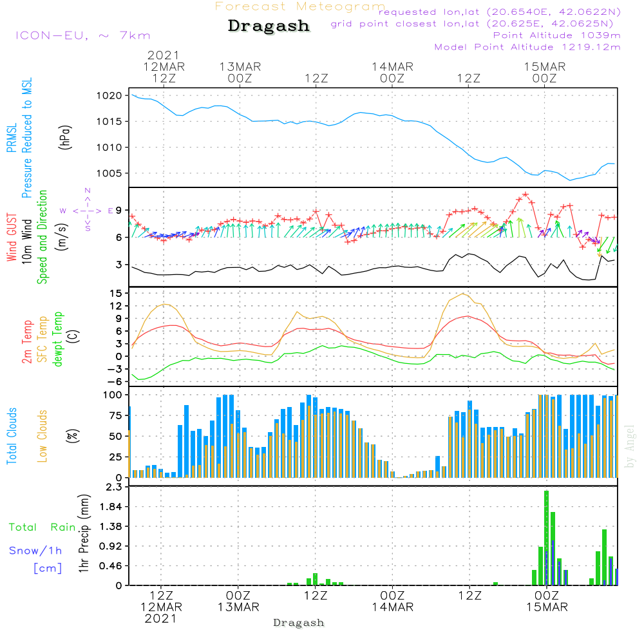Click green 'Speed and Direction' label
Screen dimensions: 644x644
(42, 237)
